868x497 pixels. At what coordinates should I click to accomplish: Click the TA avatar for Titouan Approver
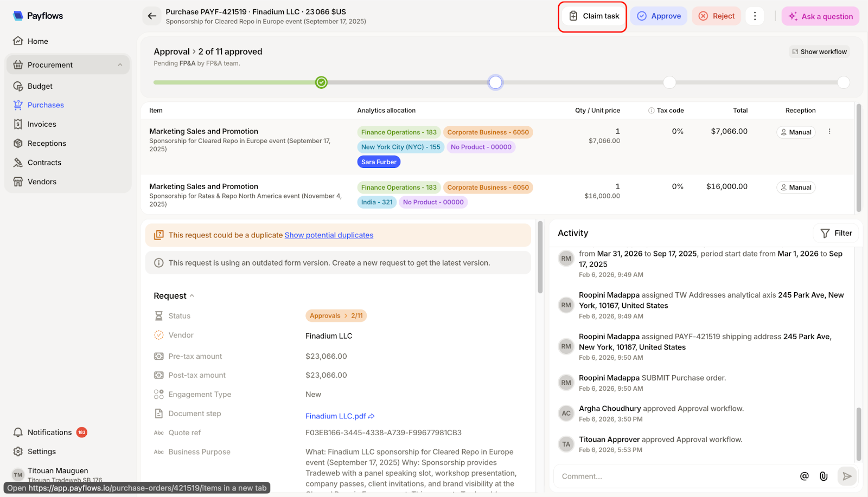tap(566, 444)
